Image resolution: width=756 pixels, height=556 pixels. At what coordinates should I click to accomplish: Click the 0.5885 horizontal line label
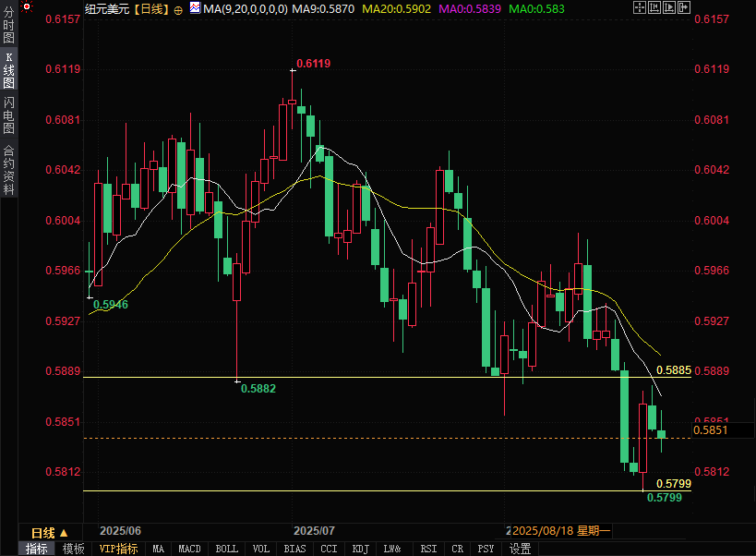pyautogui.click(x=674, y=369)
